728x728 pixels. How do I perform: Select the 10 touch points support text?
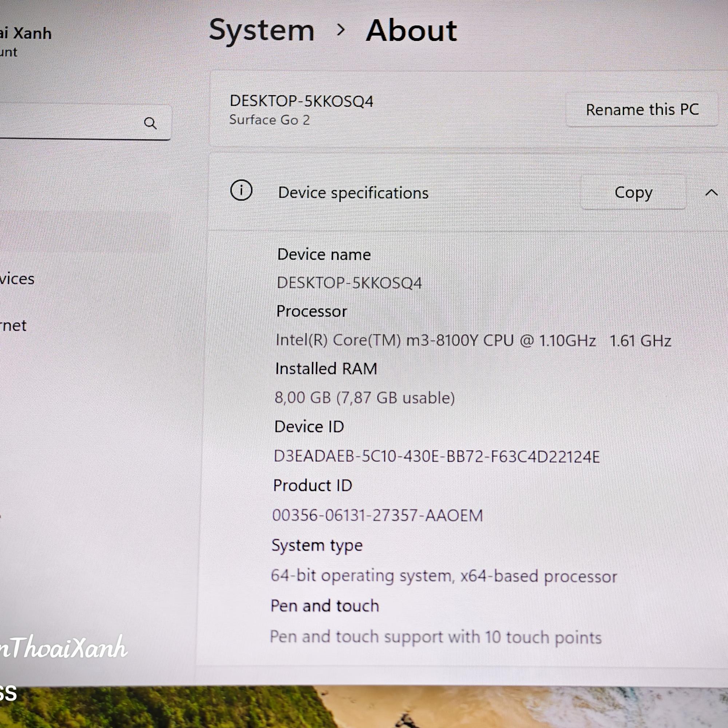(x=436, y=637)
